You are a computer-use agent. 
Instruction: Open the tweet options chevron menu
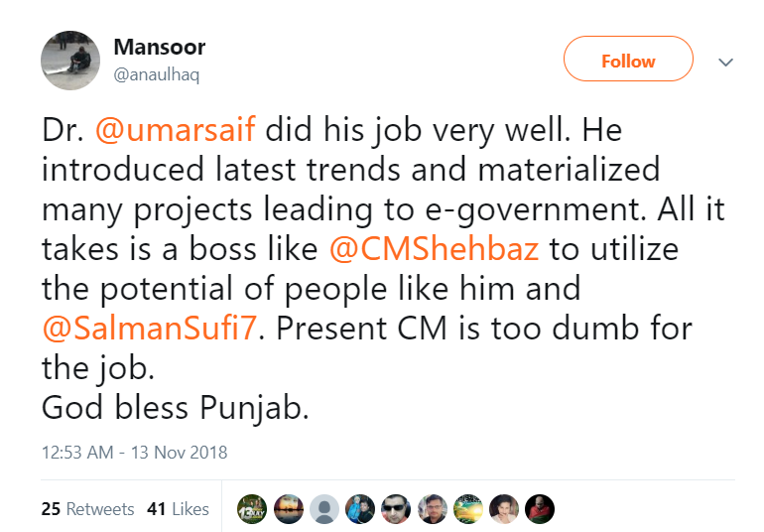[x=725, y=62]
